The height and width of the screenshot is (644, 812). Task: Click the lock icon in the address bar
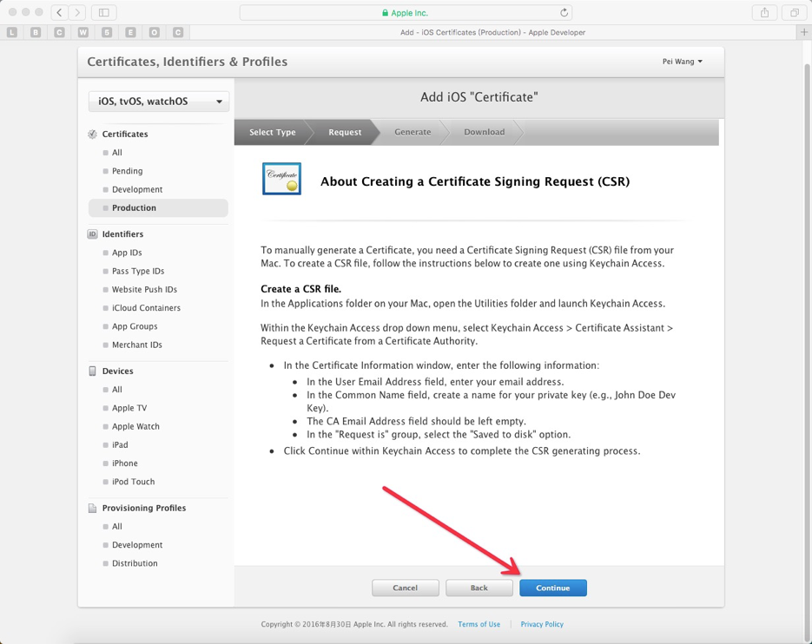pos(385,13)
